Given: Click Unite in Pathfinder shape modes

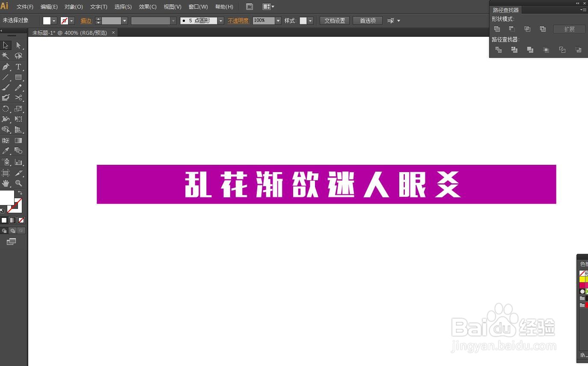Looking at the screenshot, I should pyautogui.click(x=497, y=29).
